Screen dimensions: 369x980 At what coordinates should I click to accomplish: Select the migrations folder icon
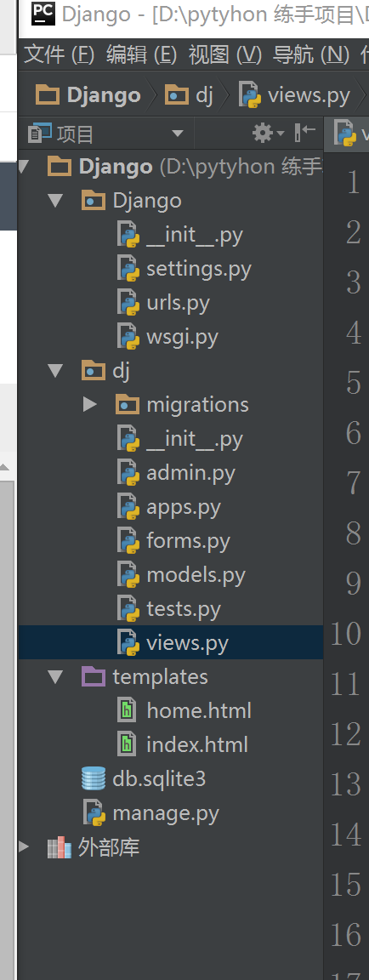128,404
